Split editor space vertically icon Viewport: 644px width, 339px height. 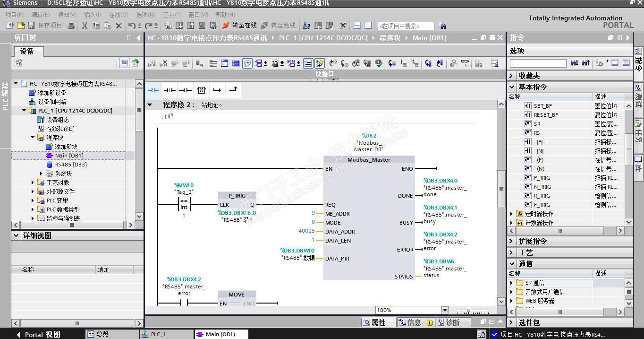368,26
